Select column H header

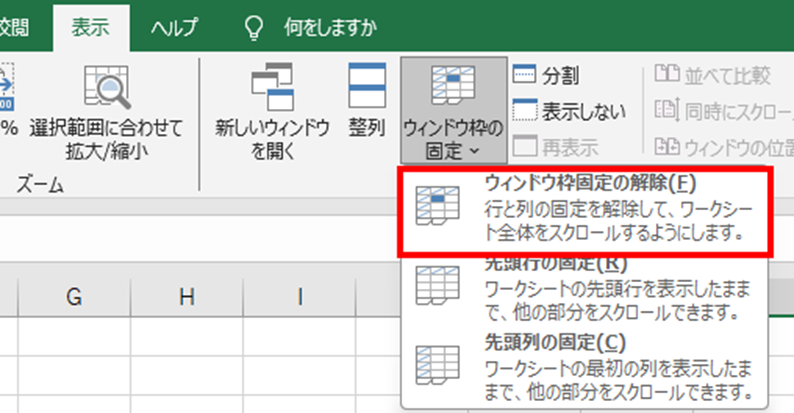point(186,295)
